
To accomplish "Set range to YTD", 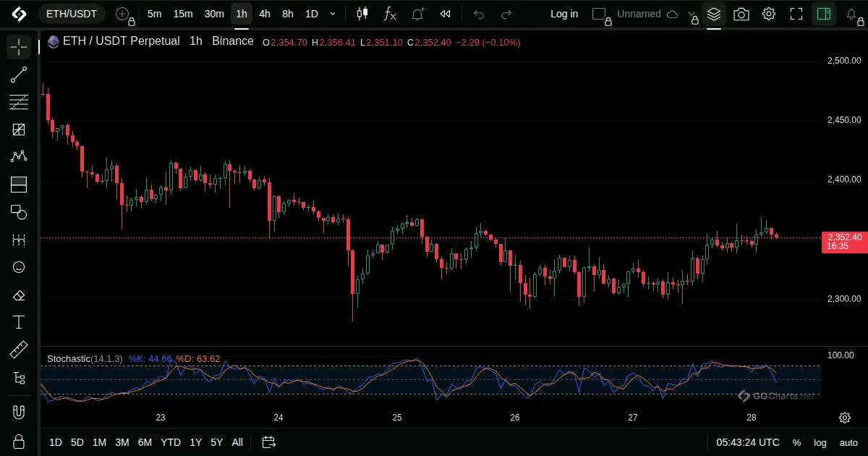I will pos(171,442).
